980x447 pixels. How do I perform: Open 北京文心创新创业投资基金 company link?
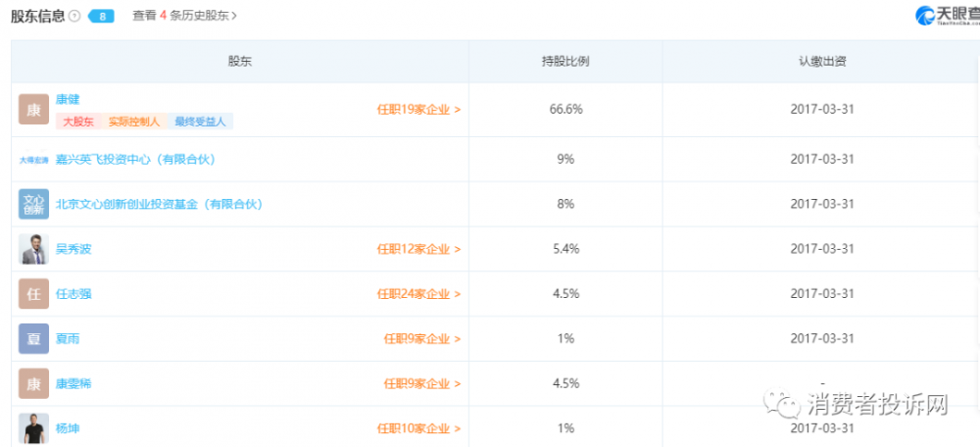[x=159, y=204]
